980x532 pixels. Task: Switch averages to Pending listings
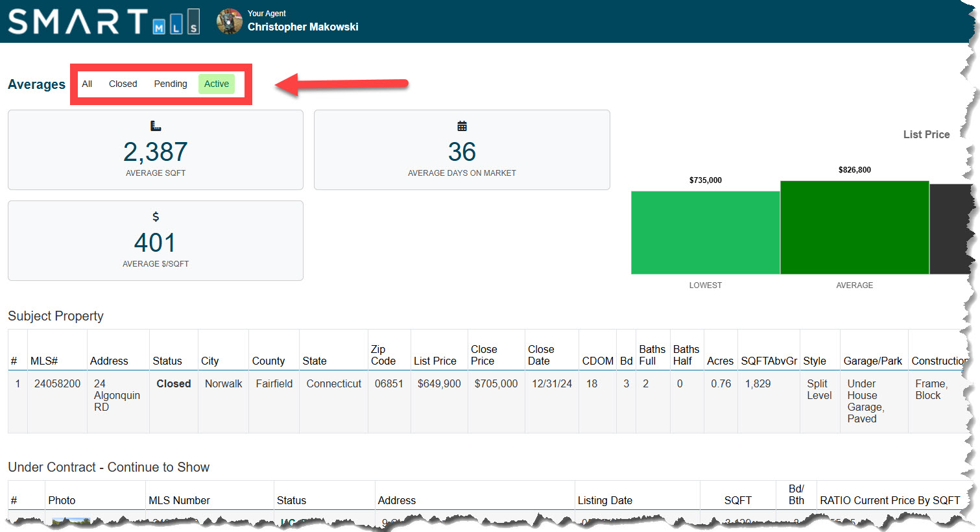click(171, 84)
